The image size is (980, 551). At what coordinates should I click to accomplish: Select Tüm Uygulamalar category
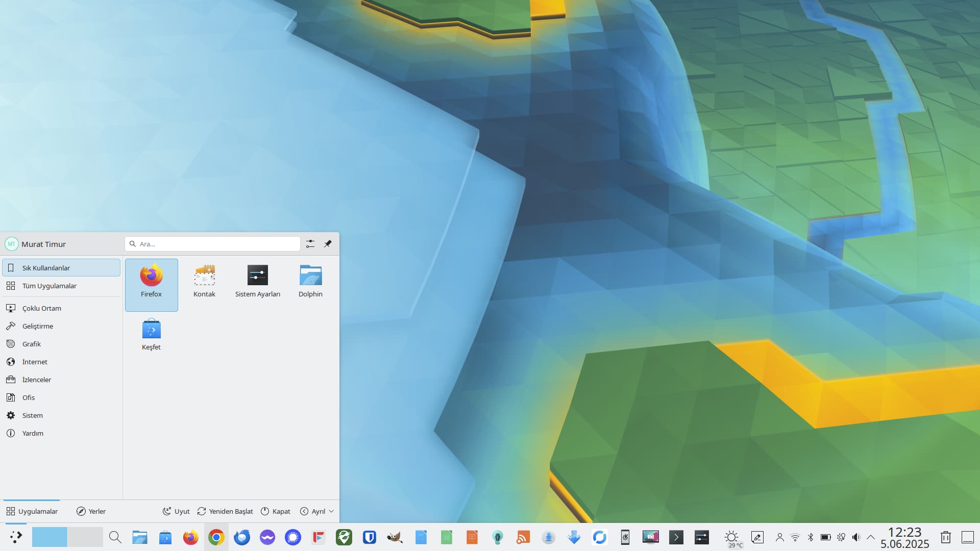coord(61,286)
